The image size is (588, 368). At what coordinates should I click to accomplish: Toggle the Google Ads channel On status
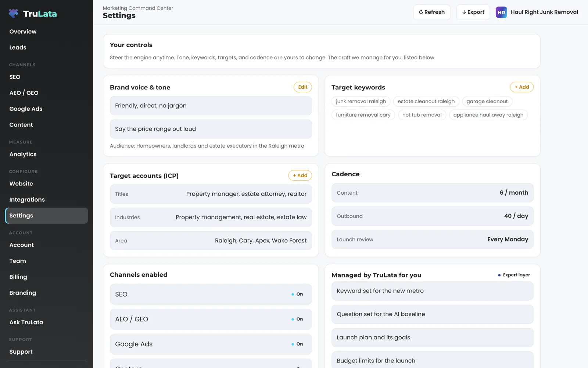pos(297,344)
